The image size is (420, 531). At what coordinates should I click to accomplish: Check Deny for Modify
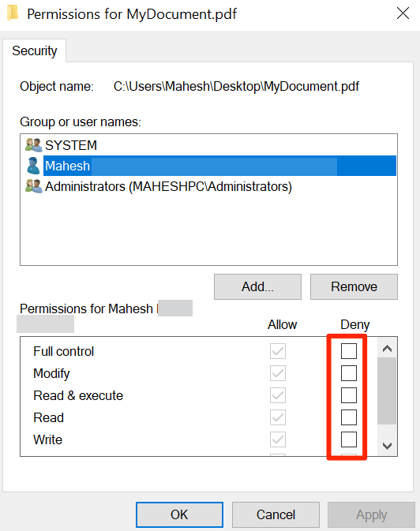click(x=348, y=373)
